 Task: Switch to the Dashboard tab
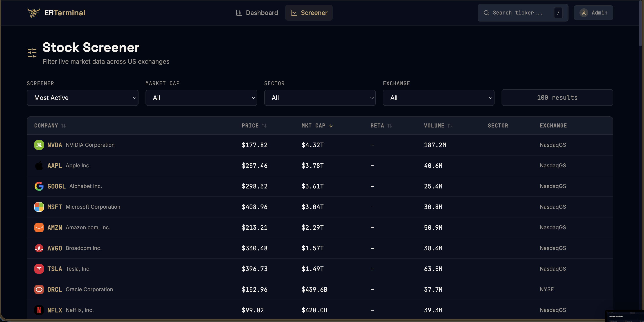[x=257, y=13]
